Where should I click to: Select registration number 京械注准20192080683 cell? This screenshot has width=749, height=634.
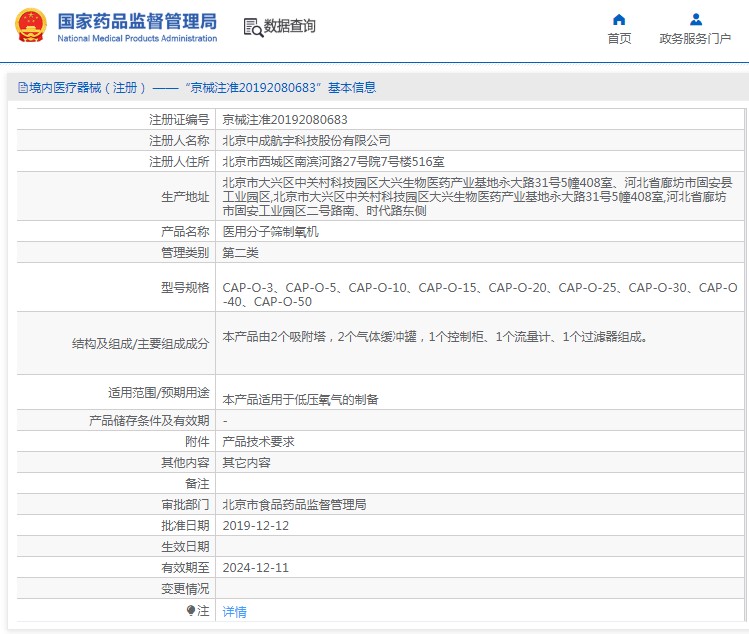coord(285,119)
